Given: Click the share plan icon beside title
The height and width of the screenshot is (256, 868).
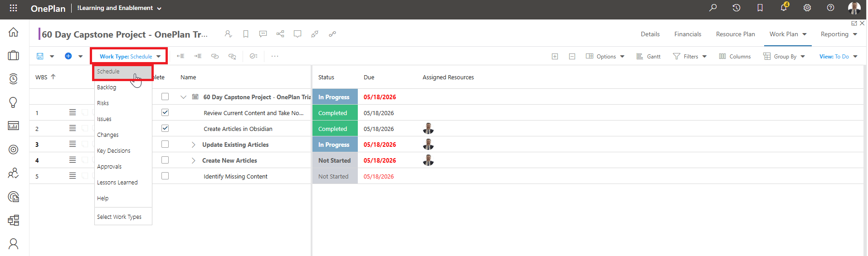Looking at the screenshot, I should [280, 34].
